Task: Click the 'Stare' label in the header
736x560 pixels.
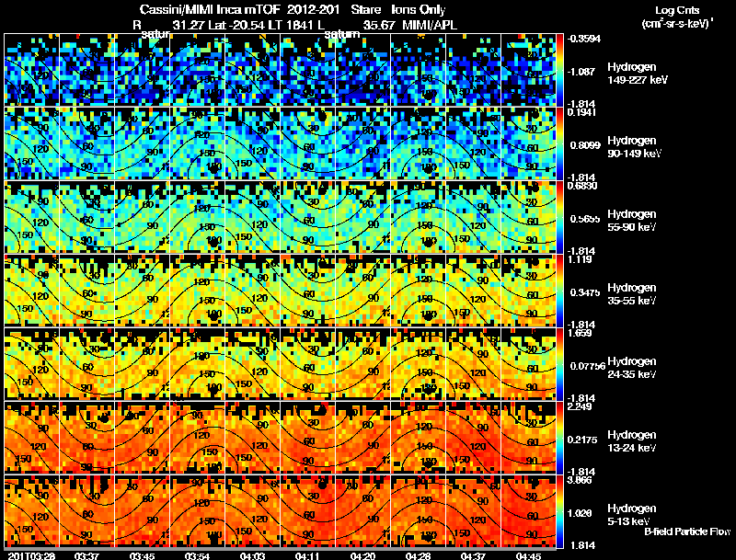Action: [x=366, y=10]
